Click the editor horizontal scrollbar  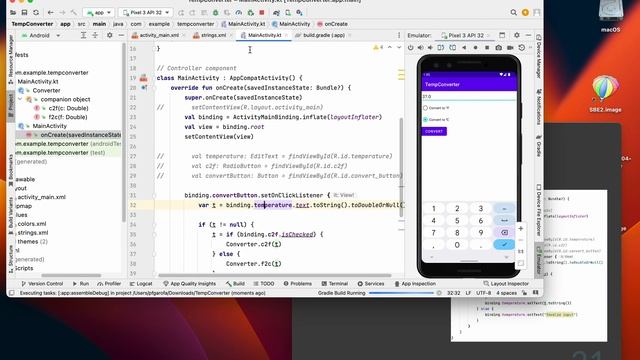click(274, 276)
